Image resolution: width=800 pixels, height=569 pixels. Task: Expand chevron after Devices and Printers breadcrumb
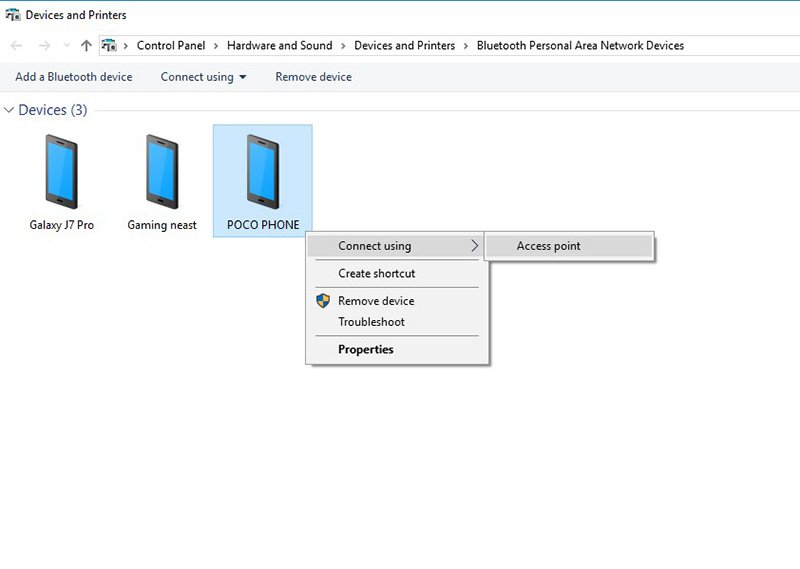tap(465, 46)
